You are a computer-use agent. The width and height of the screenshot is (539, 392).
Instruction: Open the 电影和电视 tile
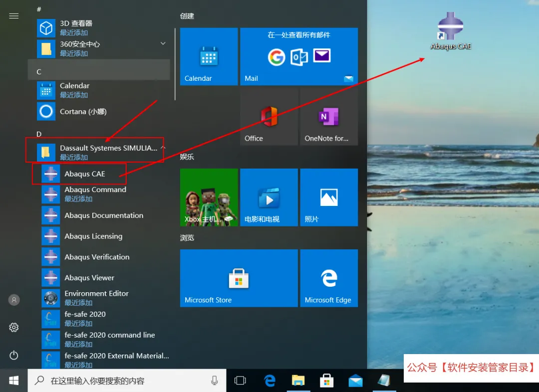pyautogui.click(x=269, y=197)
